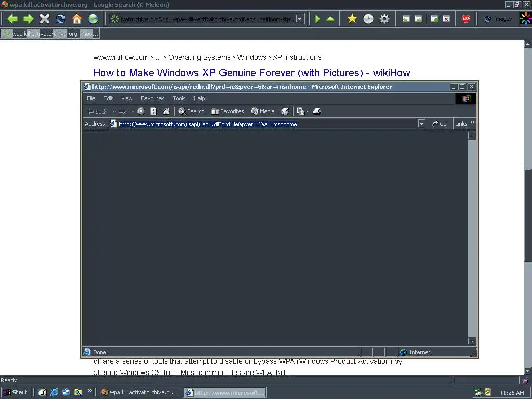Click the K-Meleon URL address field
The height and width of the screenshot is (399, 532).
click(x=207, y=19)
